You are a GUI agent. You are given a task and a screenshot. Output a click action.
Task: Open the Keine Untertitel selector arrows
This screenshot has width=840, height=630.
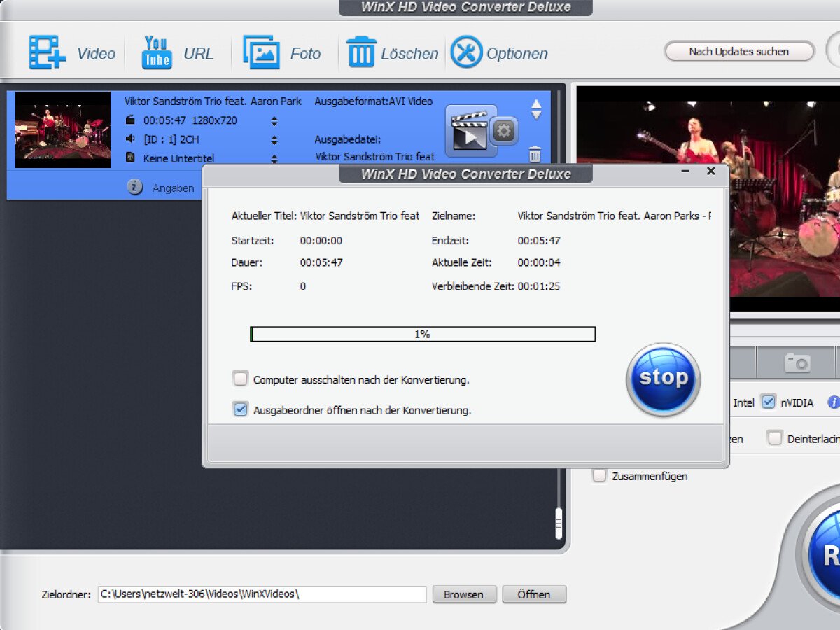[x=274, y=158]
